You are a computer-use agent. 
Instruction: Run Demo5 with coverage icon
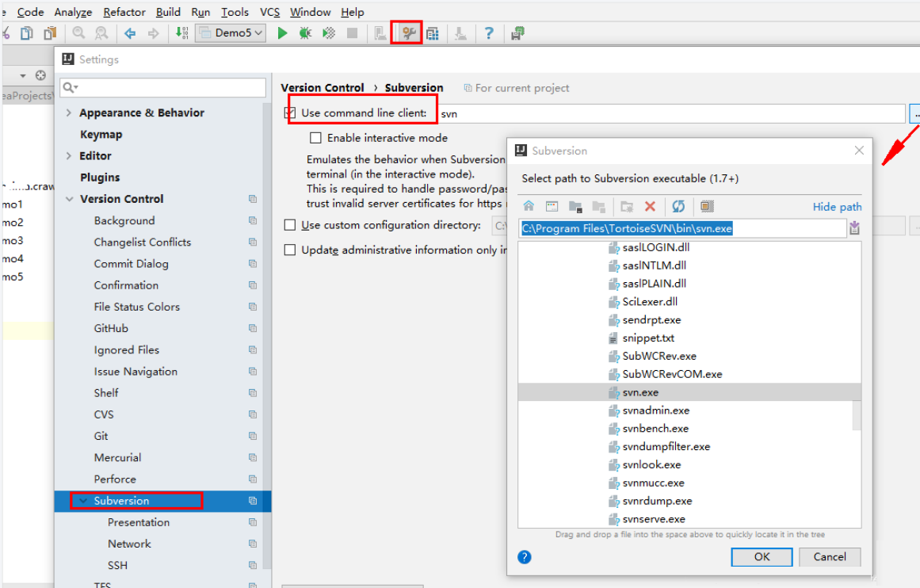[x=329, y=33]
